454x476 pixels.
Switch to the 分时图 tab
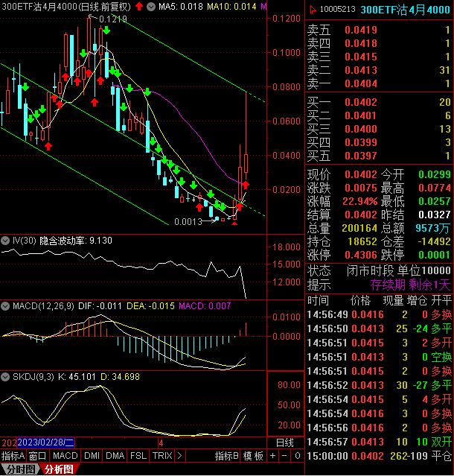click(18, 469)
